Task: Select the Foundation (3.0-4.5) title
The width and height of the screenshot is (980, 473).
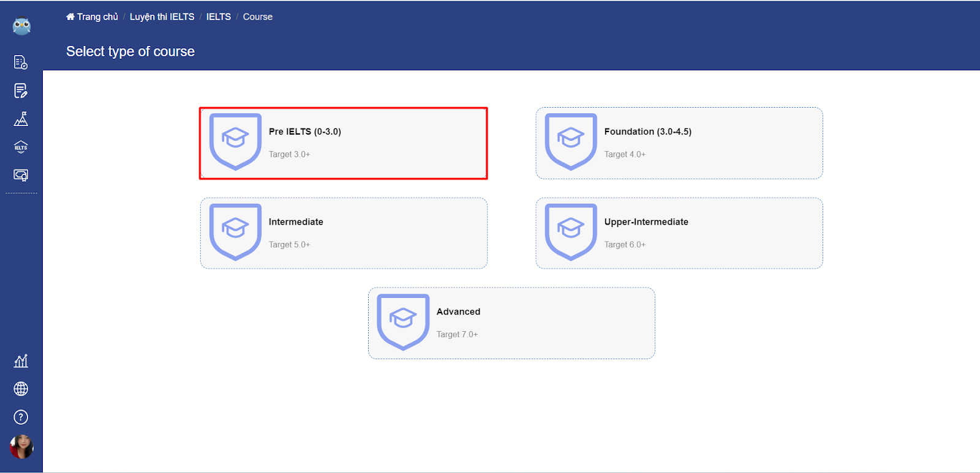Action: 648,132
